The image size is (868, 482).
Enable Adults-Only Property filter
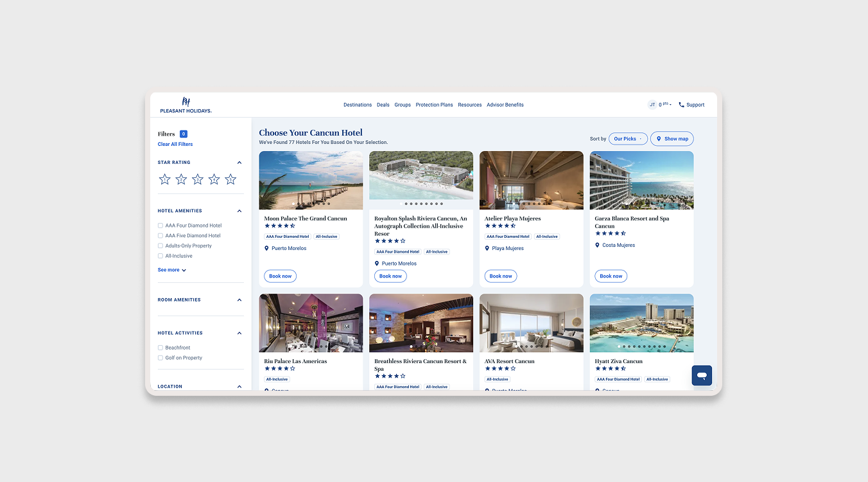(x=161, y=245)
